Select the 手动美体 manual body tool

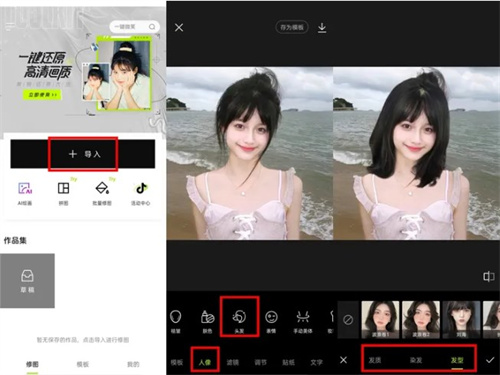tap(303, 321)
